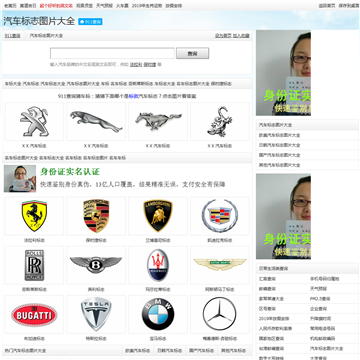Open the Lamborghini bull logo
Viewport: 360px width, 360px height.
(158, 216)
